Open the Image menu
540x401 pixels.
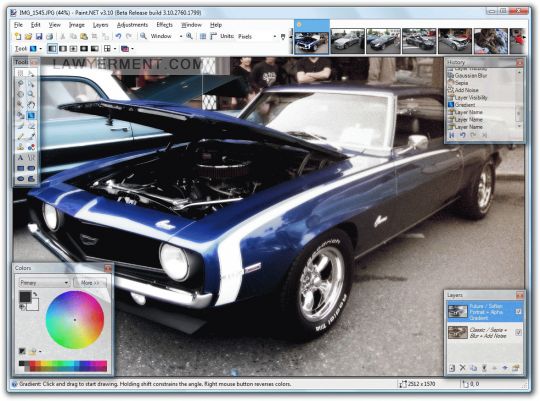[76, 25]
